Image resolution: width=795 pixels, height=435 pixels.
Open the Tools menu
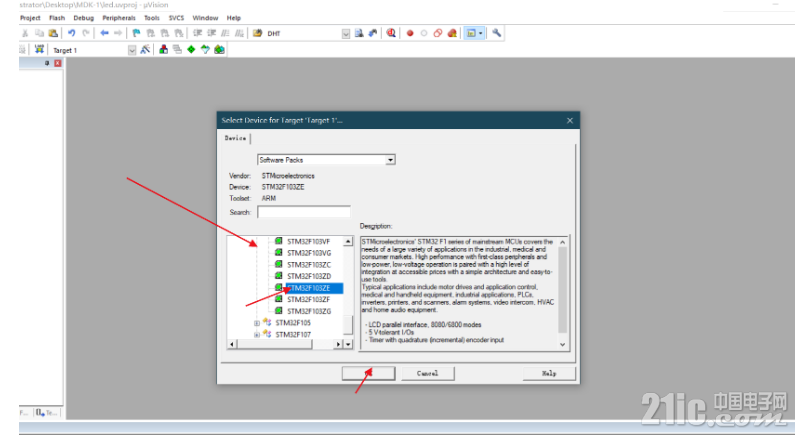pyautogui.click(x=152, y=18)
